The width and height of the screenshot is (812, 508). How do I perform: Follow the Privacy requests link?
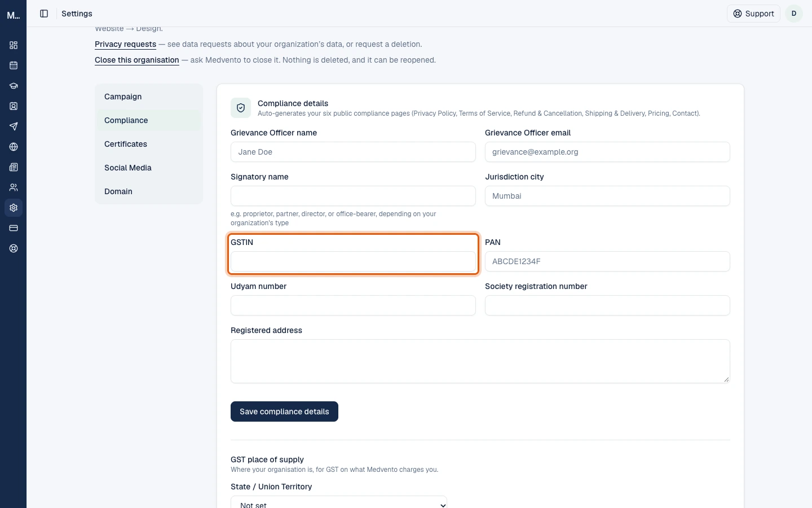(x=125, y=44)
